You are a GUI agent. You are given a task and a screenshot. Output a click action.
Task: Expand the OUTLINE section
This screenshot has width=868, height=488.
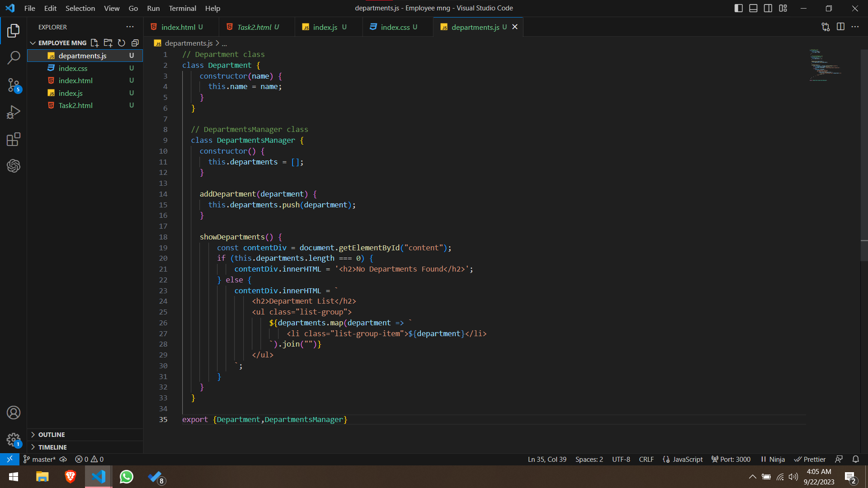point(52,435)
